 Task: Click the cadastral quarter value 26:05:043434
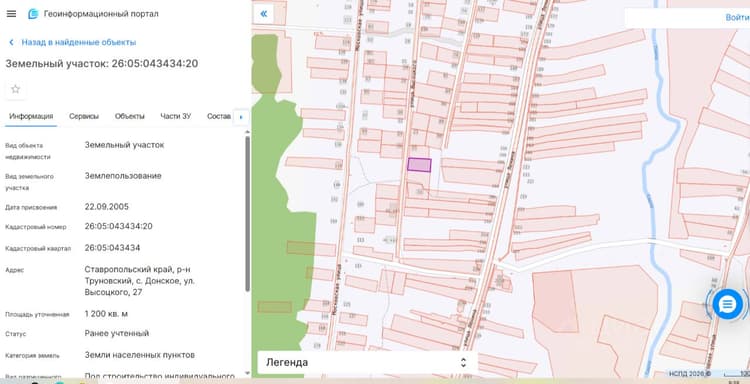pyautogui.click(x=112, y=248)
